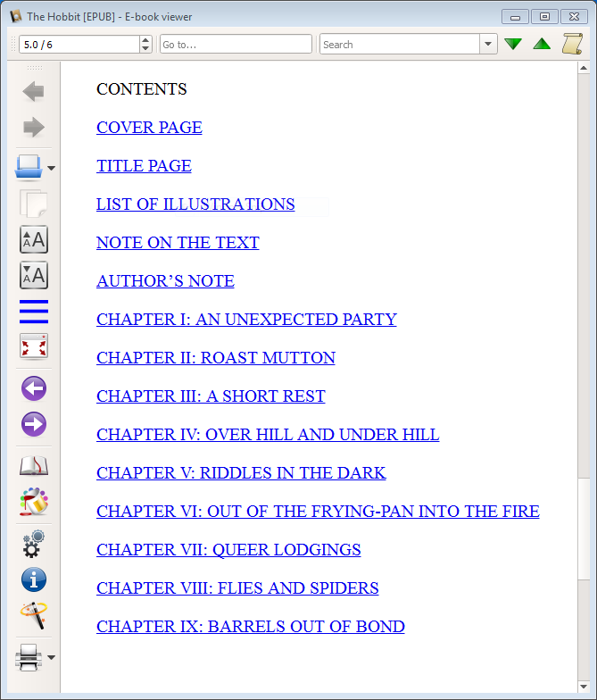Expand the Search history dropdown arrow
This screenshot has height=700, width=597.
point(488,45)
